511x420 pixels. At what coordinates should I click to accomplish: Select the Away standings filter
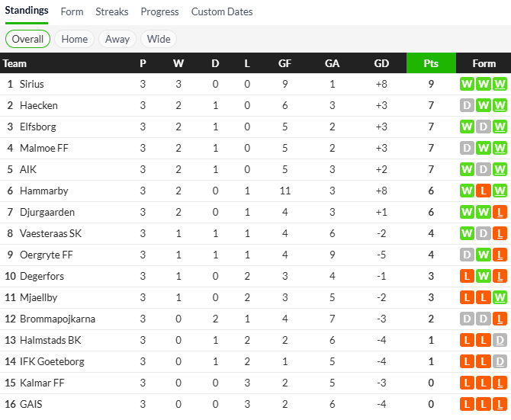[x=117, y=39]
